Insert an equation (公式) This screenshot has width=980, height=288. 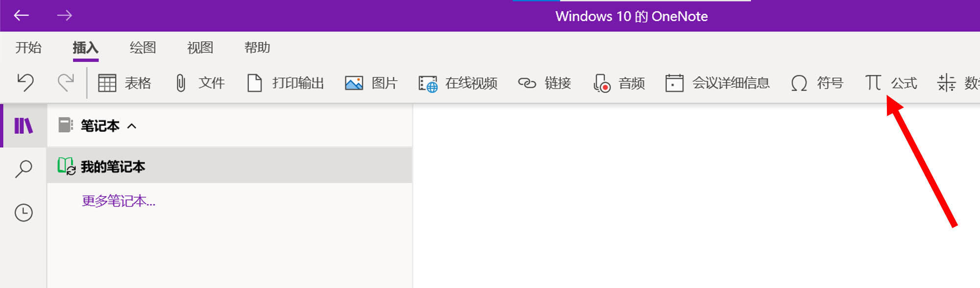click(891, 83)
